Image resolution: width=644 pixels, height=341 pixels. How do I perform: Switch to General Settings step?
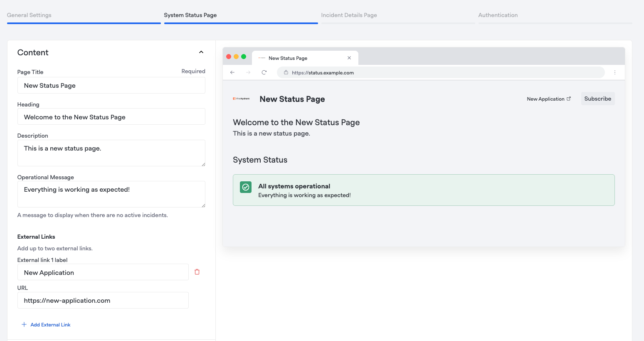click(x=29, y=15)
